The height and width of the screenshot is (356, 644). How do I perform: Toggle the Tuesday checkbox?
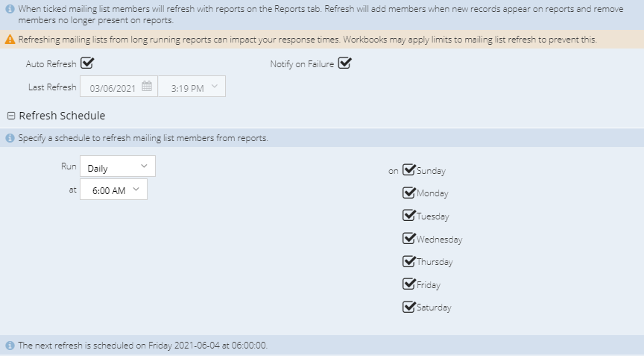409,216
